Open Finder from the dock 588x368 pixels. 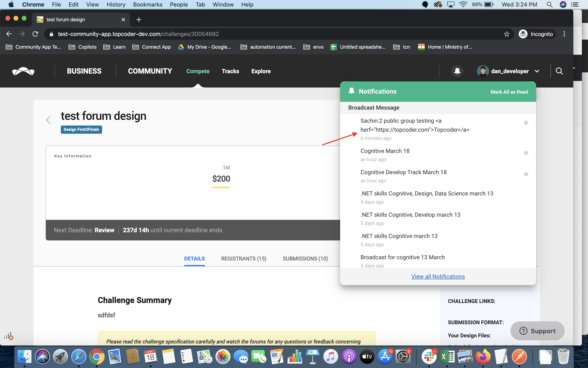24,357
